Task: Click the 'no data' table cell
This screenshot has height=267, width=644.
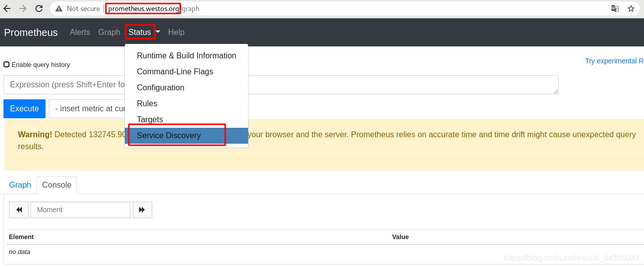Action: [x=19, y=252]
